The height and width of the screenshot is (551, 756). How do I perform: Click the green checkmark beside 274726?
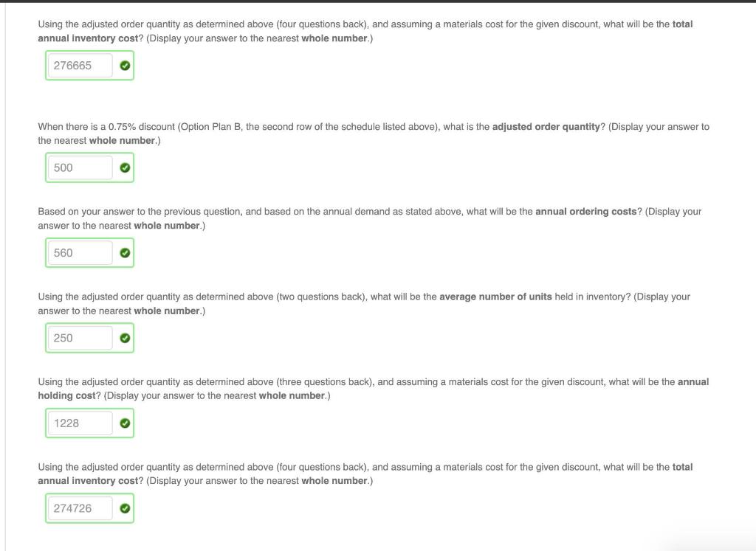[x=124, y=508]
